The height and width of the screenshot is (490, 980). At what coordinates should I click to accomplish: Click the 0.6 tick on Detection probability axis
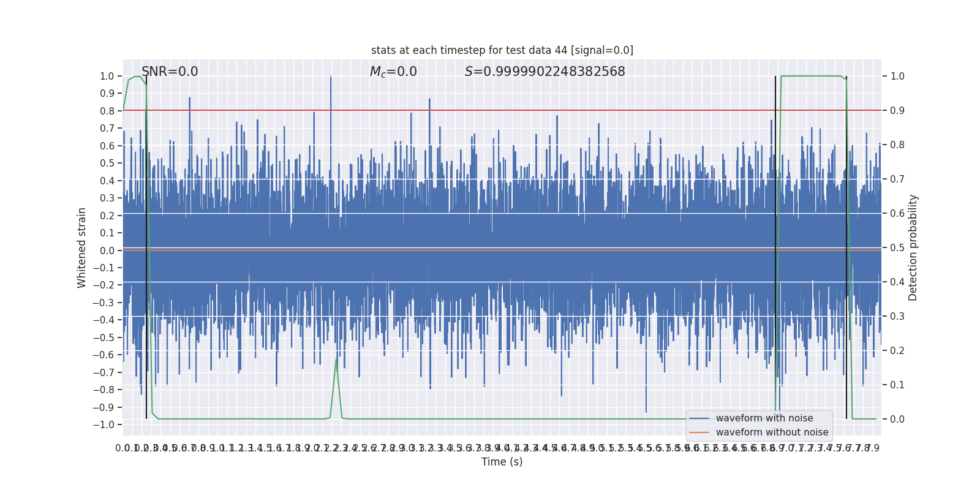897,213
